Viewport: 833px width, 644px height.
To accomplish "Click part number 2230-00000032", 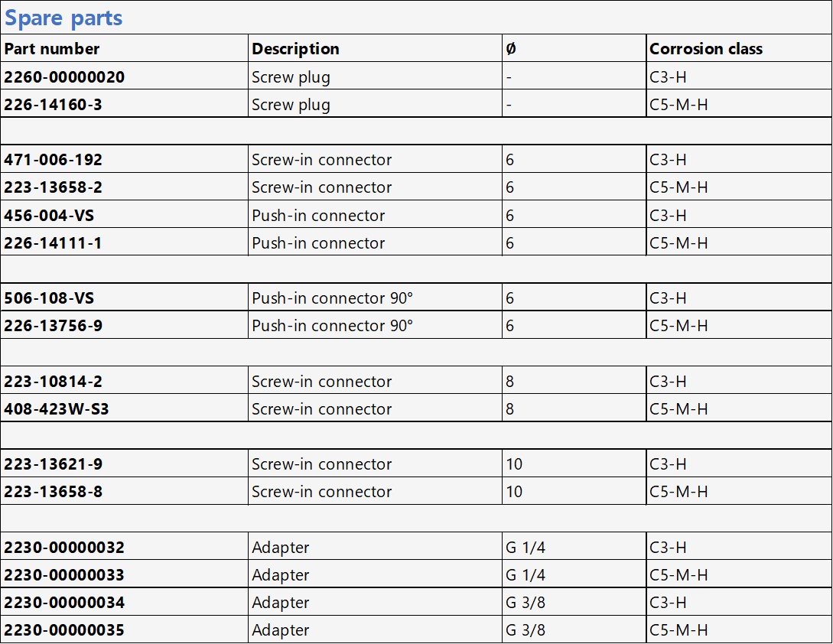I will pyautogui.click(x=64, y=548).
